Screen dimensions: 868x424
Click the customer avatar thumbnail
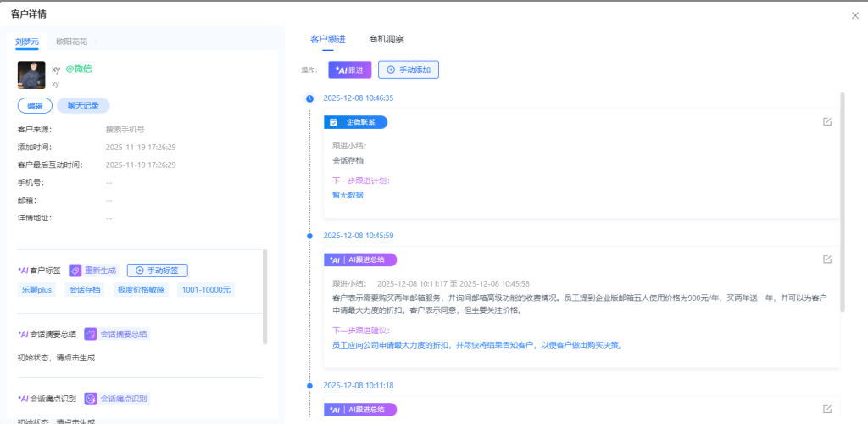[x=31, y=75]
